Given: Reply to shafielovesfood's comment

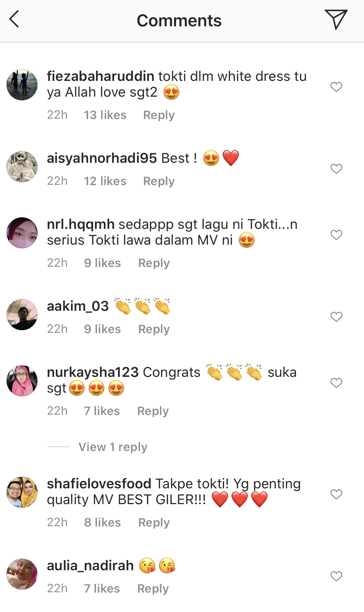Looking at the screenshot, I should (x=154, y=523).
